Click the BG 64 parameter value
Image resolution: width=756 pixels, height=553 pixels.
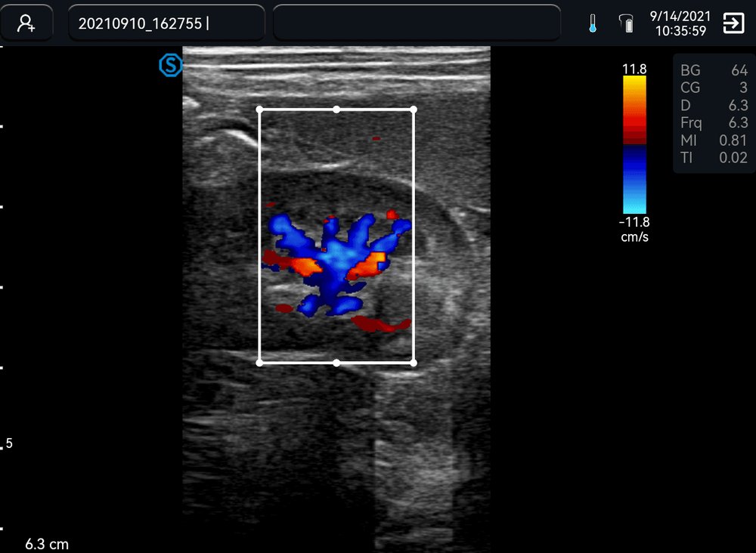714,70
